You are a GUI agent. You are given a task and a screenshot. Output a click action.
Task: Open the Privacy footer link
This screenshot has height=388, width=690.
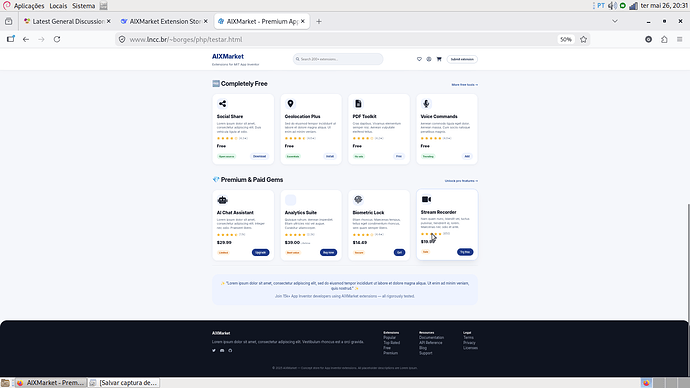pyautogui.click(x=469, y=343)
